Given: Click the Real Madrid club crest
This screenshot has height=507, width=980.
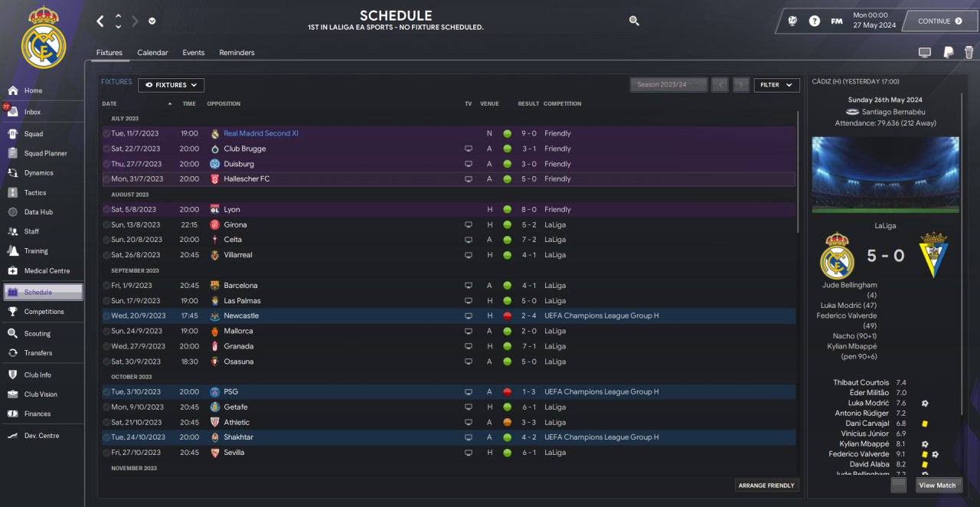Looking at the screenshot, I should pos(43,38).
